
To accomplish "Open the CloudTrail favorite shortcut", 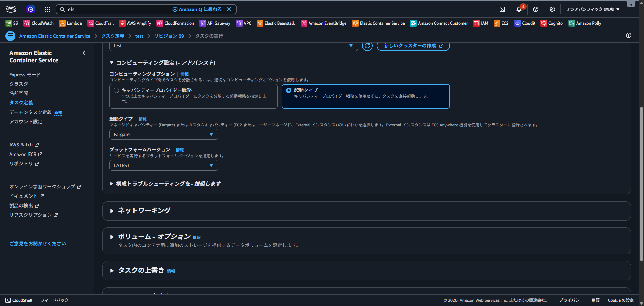I will [101, 23].
